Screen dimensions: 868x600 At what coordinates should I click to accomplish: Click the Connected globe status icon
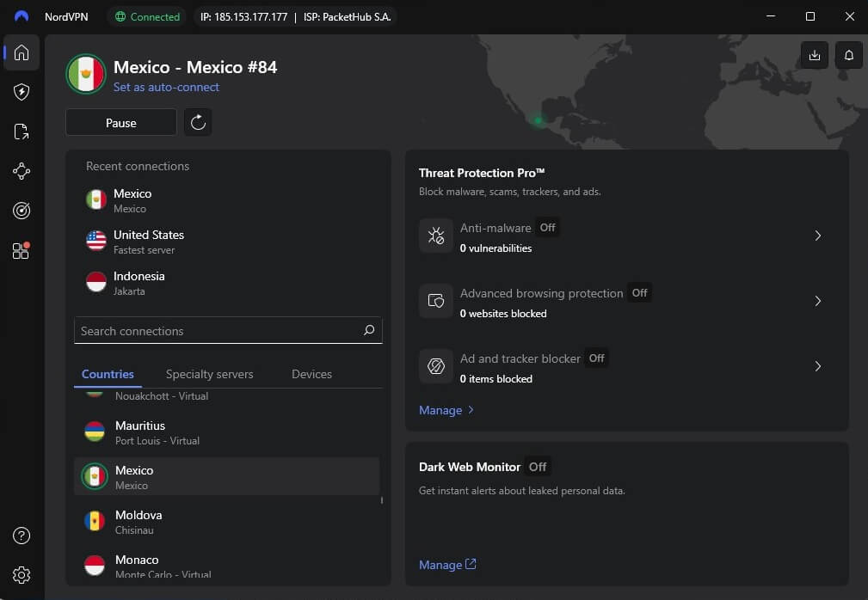pyautogui.click(x=120, y=16)
